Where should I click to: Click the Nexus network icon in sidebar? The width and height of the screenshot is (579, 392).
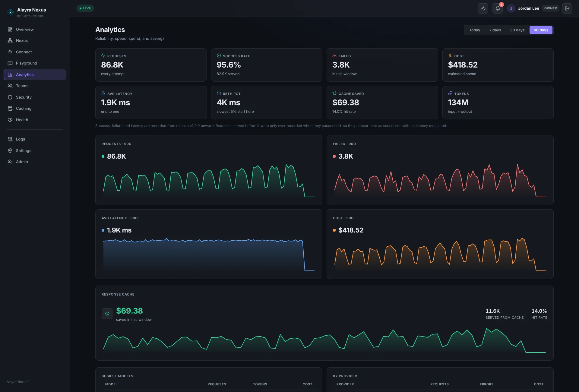click(x=10, y=41)
